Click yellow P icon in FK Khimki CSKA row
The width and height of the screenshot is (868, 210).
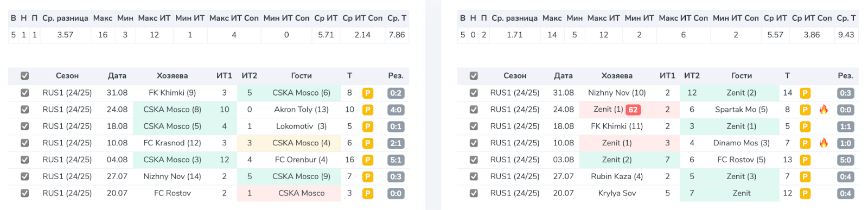tap(367, 93)
